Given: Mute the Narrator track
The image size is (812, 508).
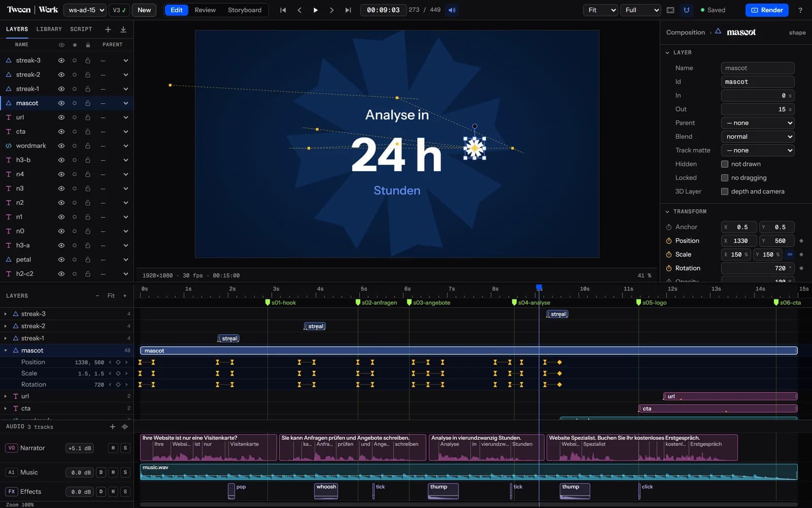Looking at the screenshot, I should coord(113,448).
